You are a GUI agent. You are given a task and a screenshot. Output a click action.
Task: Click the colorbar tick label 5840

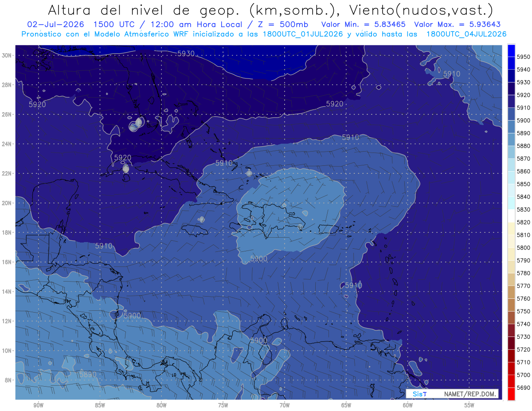tap(524, 197)
